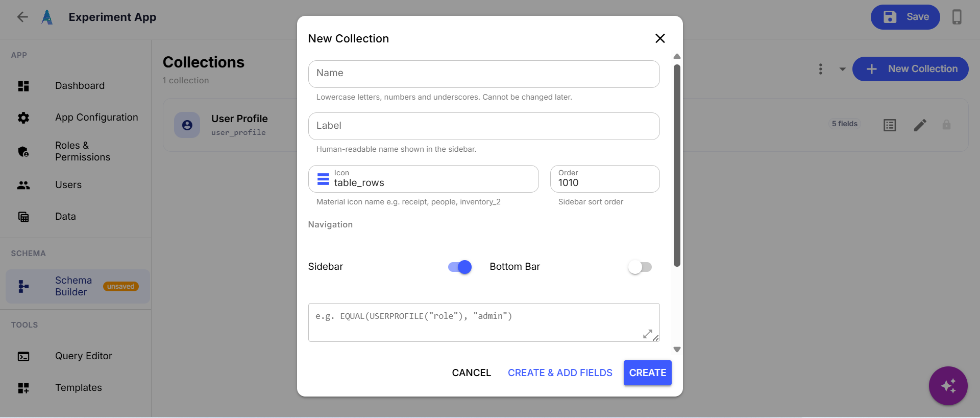Enable the Bottom Bar toggle
The image size is (980, 418).
pos(640,267)
